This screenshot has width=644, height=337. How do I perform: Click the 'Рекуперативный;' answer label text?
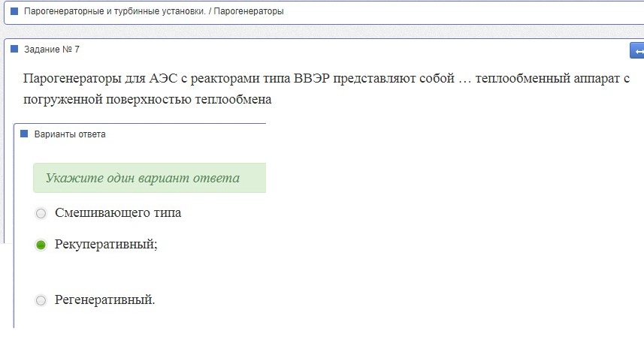coord(106,245)
